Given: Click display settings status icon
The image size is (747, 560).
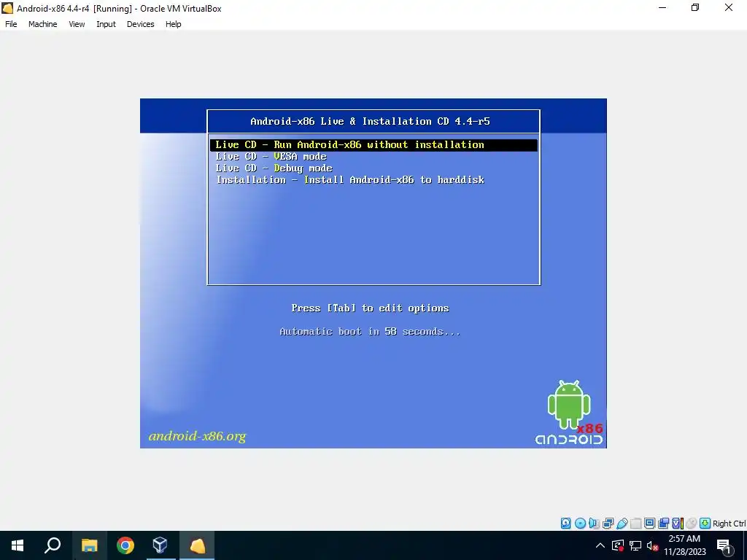Looking at the screenshot, I should pyautogui.click(x=649, y=524).
